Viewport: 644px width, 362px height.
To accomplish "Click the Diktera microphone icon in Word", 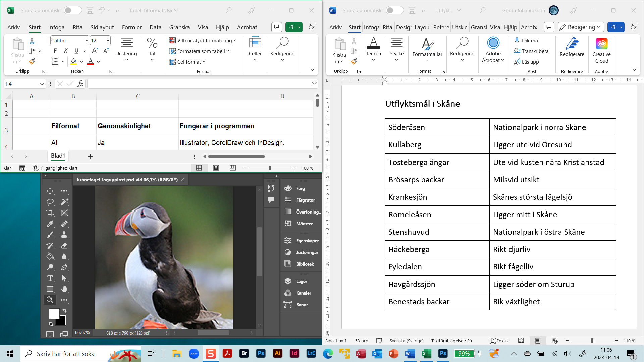I will 517,40.
